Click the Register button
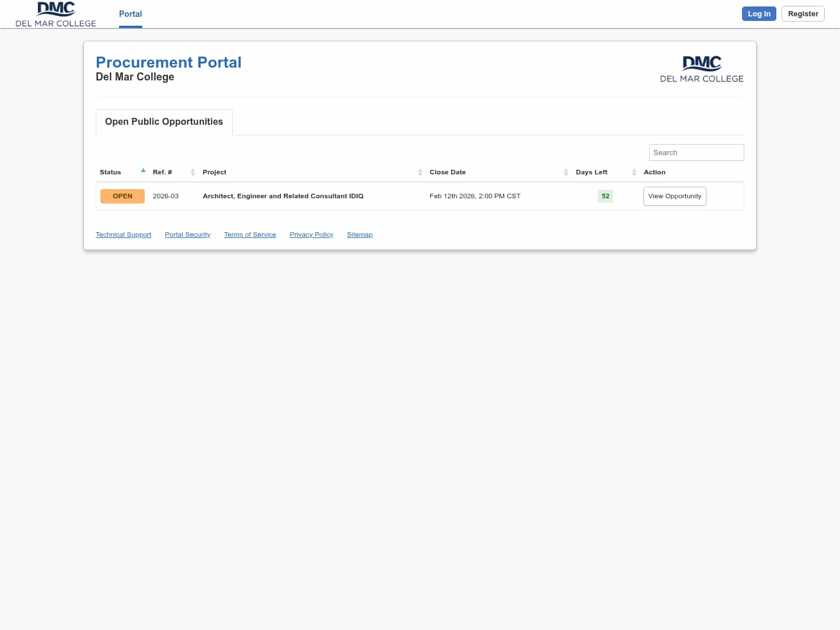 tap(803, 13)
